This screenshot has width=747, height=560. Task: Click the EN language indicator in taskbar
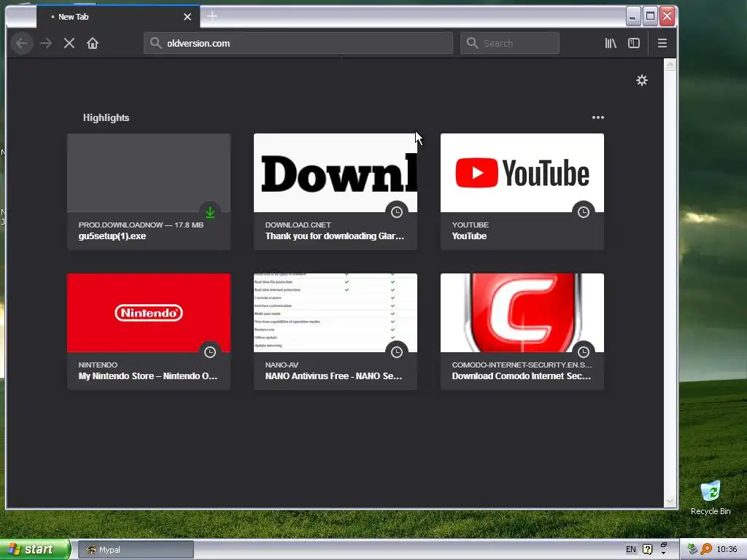pos(631,550)
